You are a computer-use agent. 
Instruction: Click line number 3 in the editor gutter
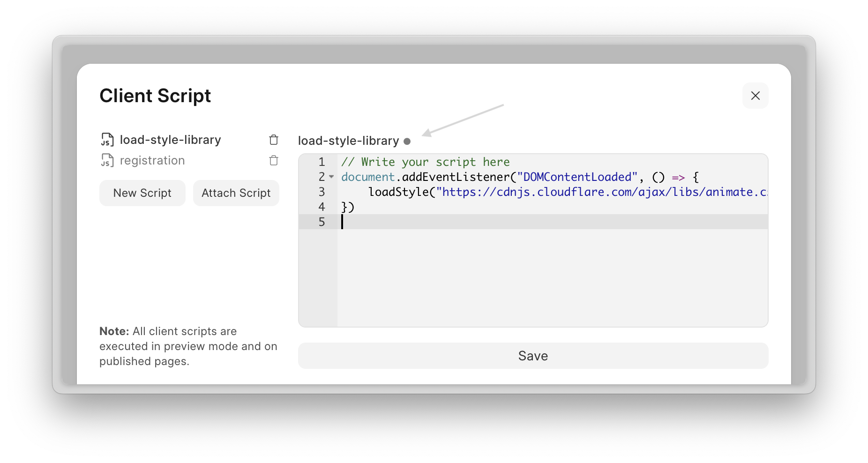322,192
